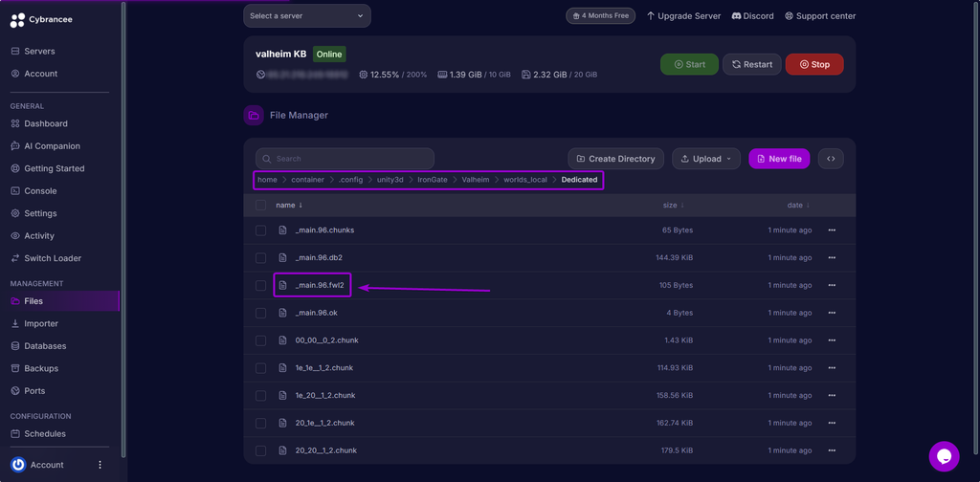Image resolution: width=980 pixels, height=482 pixels.
Task: Click Create Directory
Action: pyautogui.click(x=615, y=159)
